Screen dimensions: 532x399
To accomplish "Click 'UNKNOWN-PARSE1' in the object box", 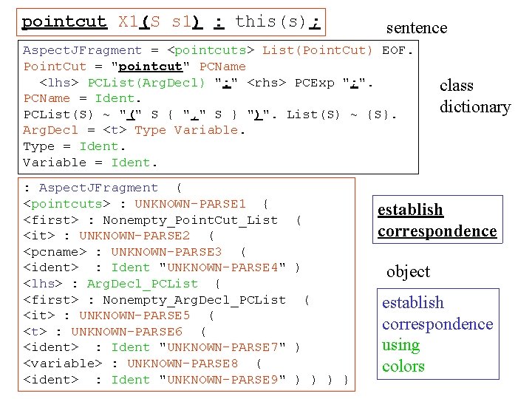I will (190, 204).
